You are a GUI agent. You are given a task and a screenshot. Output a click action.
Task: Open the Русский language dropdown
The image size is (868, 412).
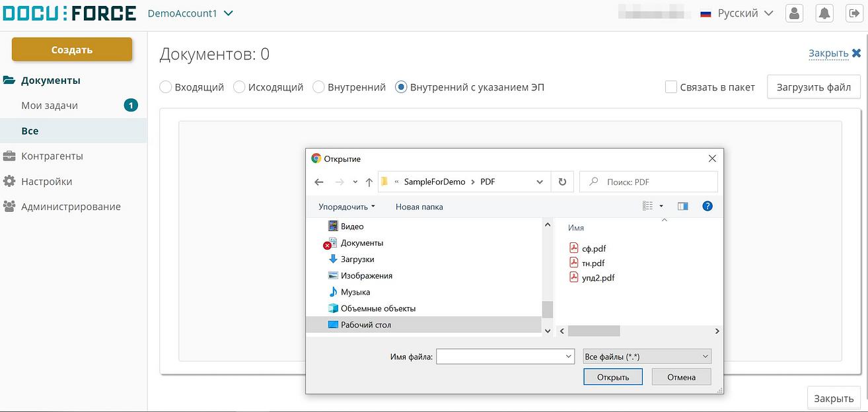coord(737,13)
